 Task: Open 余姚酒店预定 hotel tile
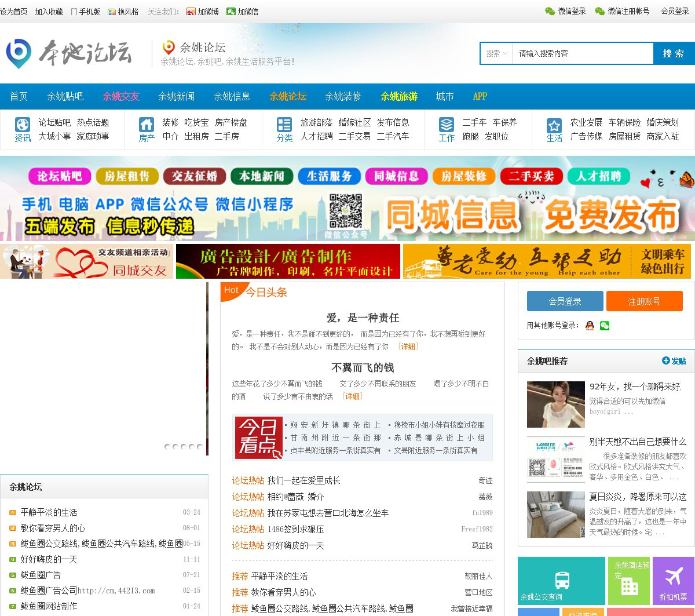(629, 581)
